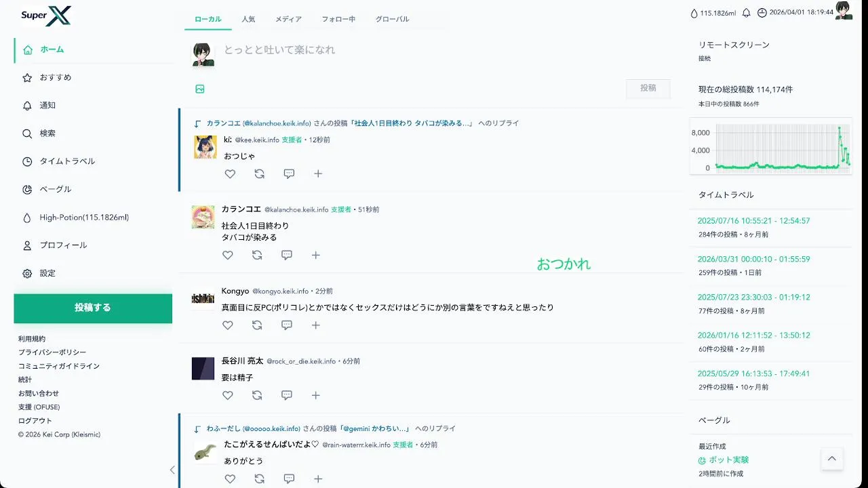The height and width of the screenshot is (488, 868).
Task: Attach an image using the picture icon
Action: click(x=200, y=89)
